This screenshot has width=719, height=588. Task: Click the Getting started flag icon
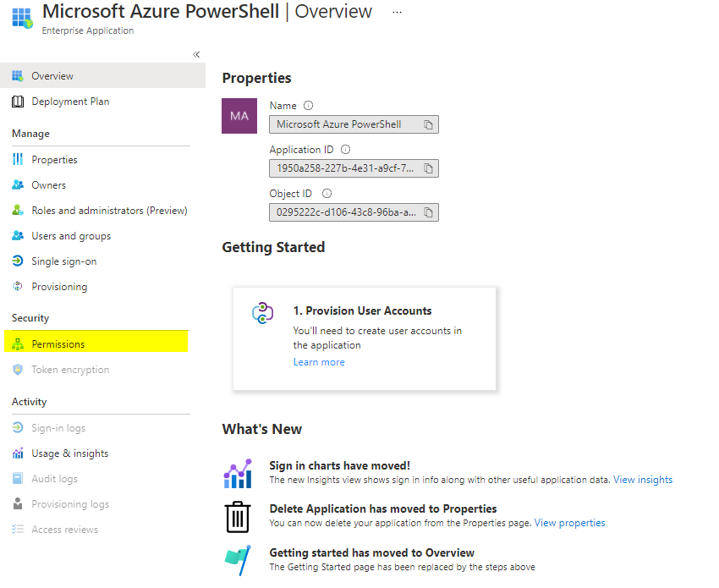click(238, 560)
